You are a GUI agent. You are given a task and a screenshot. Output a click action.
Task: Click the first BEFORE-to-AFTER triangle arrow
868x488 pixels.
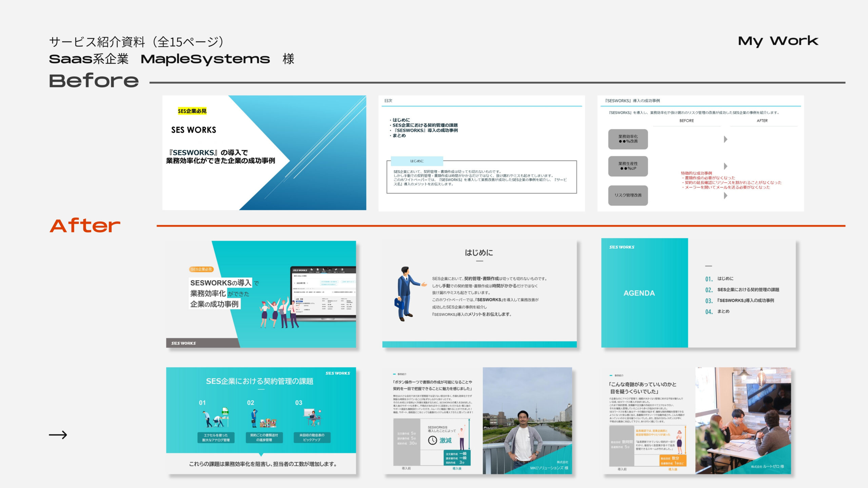click(725, 139)
